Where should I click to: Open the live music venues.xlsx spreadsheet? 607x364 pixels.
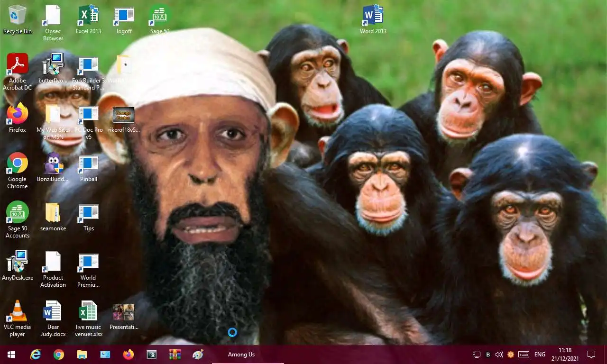point(88,318)
